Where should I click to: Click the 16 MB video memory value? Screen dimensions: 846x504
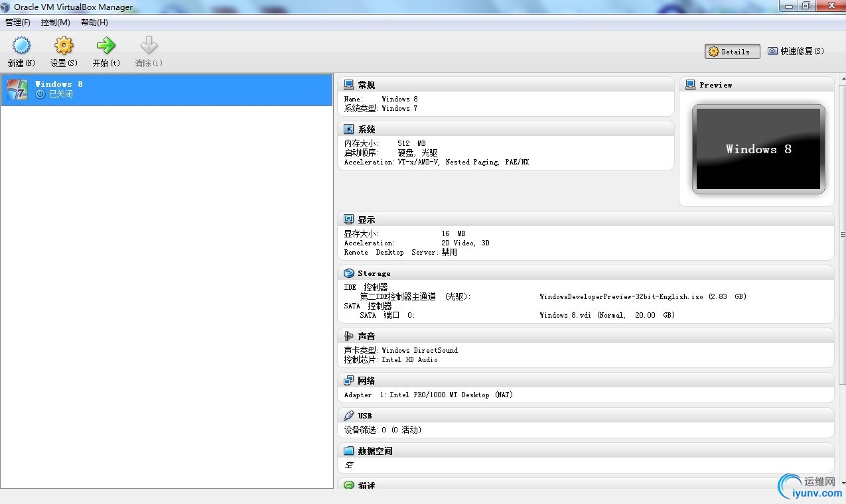[453, 233]
